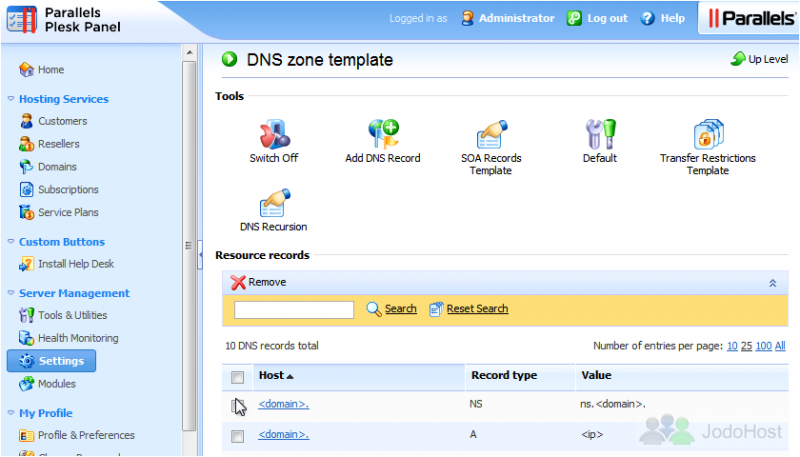Click the Health Monitoring icon
The height and width of the screenshot is (457, 800).
[x=27, y=338]
